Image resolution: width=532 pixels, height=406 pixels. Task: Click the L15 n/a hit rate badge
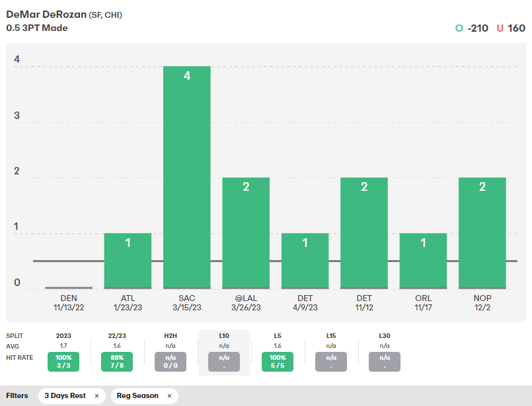click(x=331, y=362)
